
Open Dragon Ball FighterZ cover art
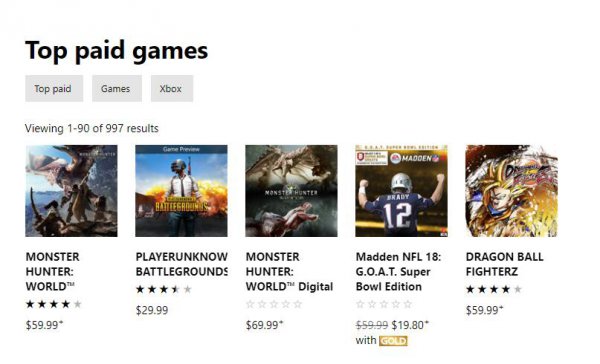(512, 191)
